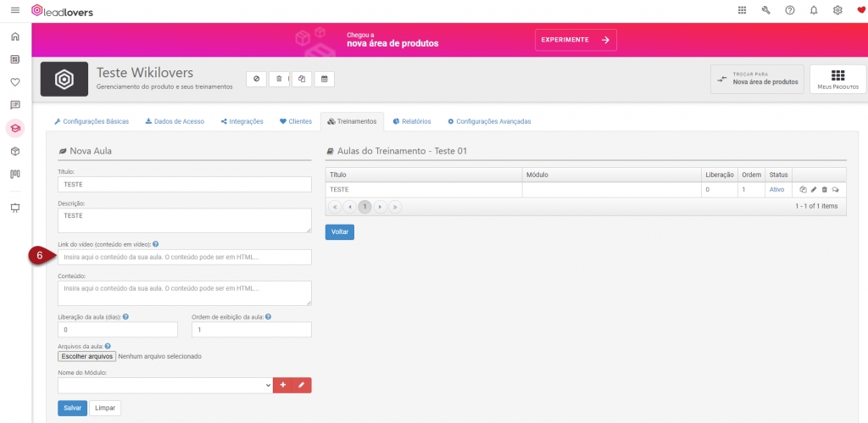
Task: Delete the TESTE lesson using the trash icon
Action: click(824, 190)
